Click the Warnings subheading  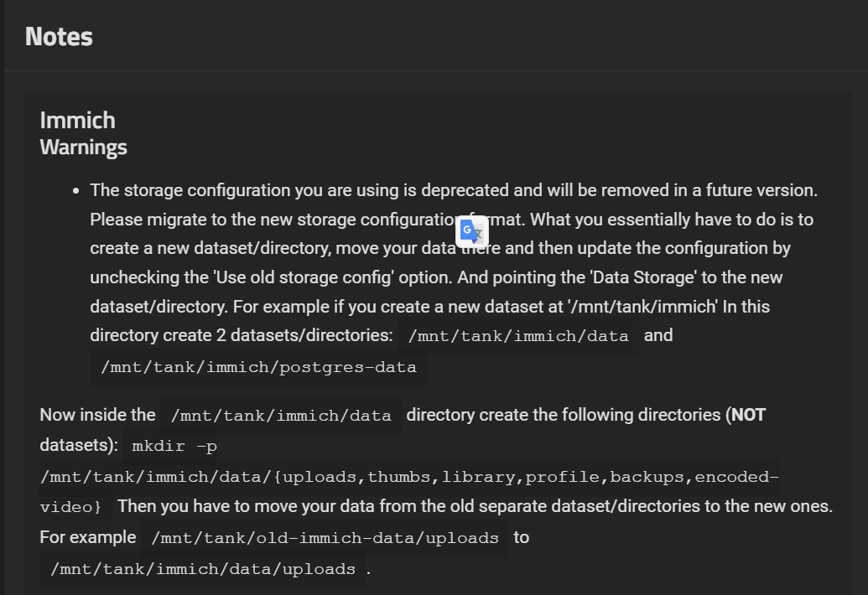click(x=83, y=147)
